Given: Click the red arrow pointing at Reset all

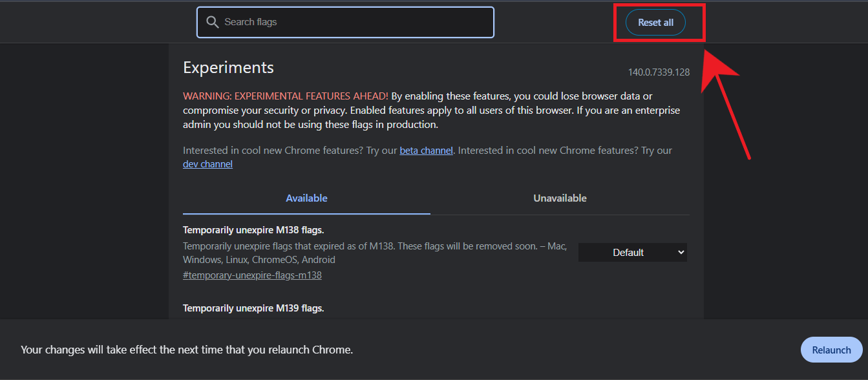Looking at the screenshot, I should [x=727, y=103].
